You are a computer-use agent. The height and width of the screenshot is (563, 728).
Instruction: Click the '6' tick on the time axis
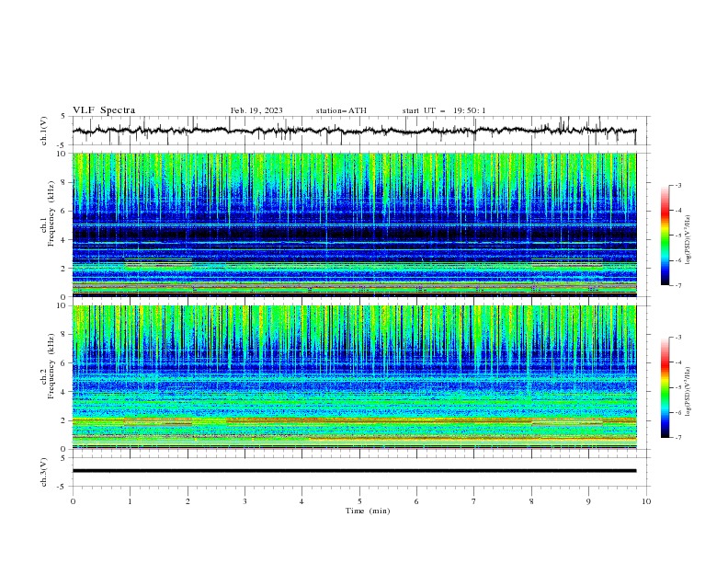416,501
